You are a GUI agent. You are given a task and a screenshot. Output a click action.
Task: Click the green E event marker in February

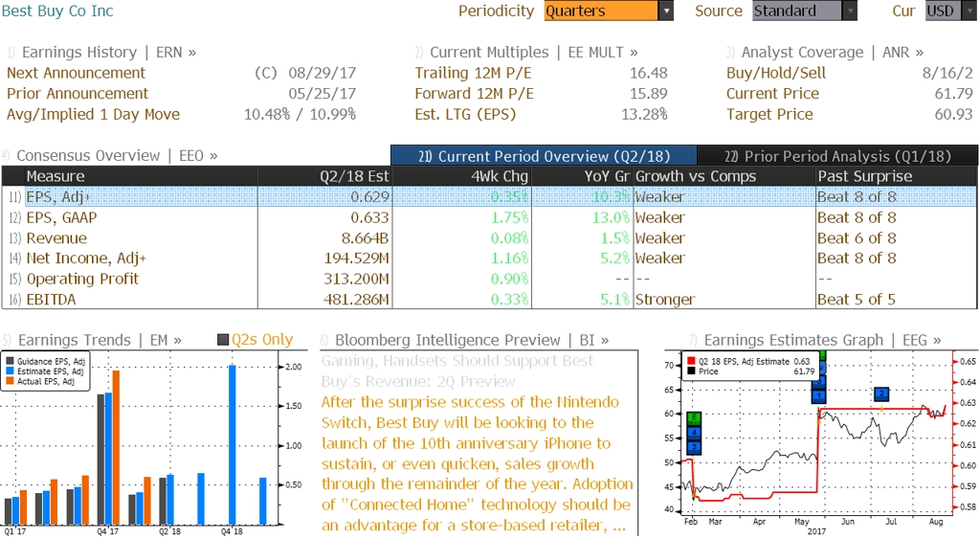(x=694, y=418)
